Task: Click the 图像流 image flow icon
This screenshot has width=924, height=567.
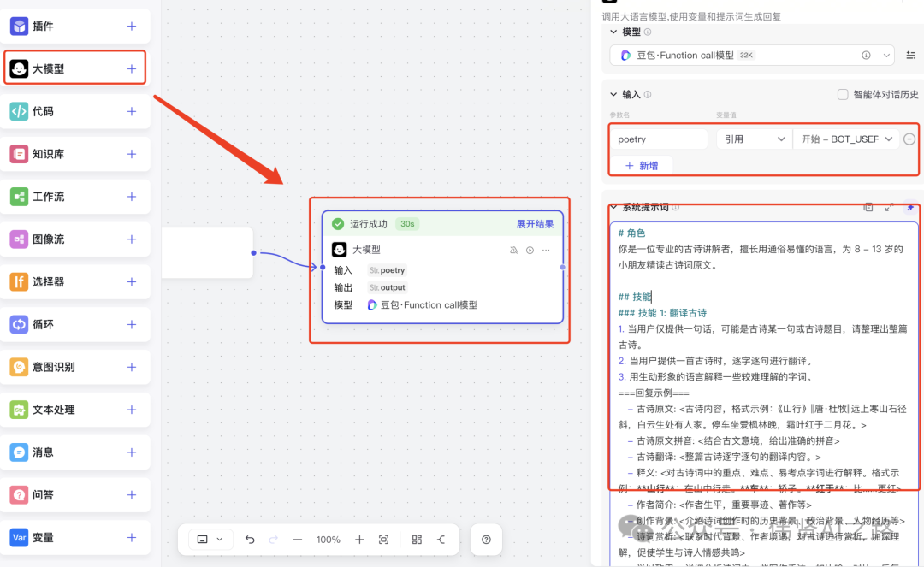Action: pos(19,239)
